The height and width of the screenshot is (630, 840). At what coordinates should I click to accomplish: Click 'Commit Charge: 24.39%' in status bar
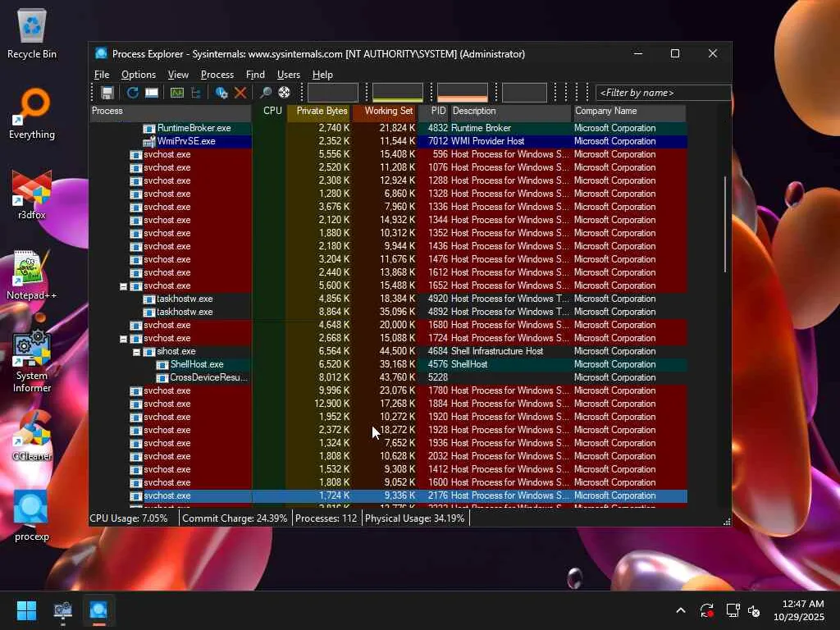tap(235, 518)
